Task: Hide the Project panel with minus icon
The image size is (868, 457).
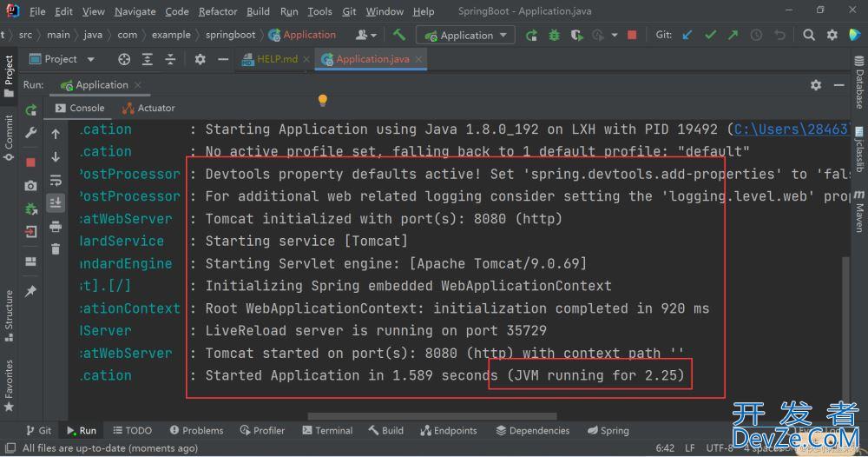Action: click(x=223, y=59)
